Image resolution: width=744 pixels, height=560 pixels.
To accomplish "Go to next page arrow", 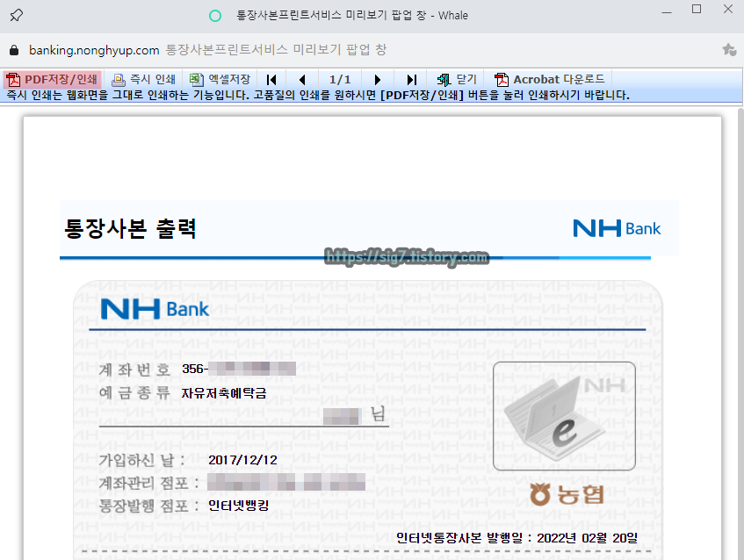I will click(x=377, y=80).
